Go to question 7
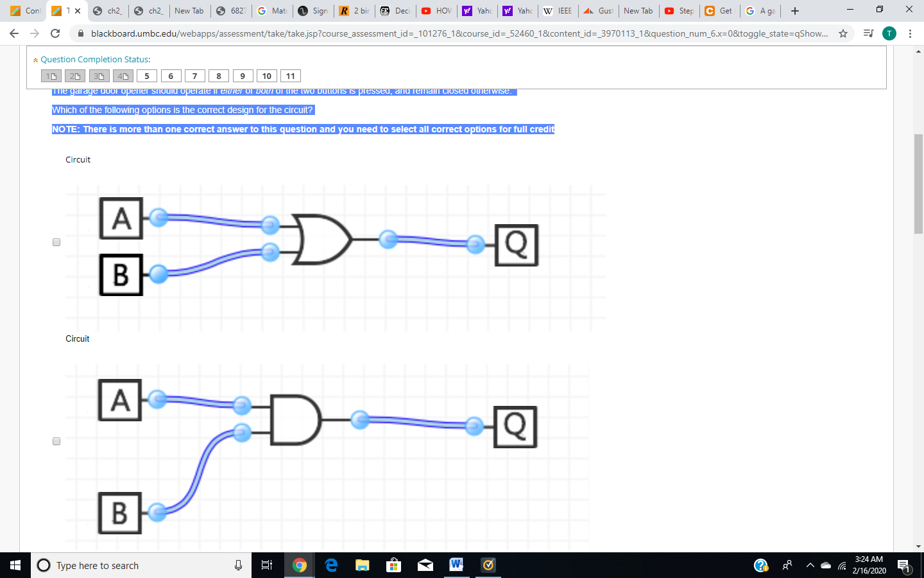Viewport: 924px width, 578px height. (195, 76)
